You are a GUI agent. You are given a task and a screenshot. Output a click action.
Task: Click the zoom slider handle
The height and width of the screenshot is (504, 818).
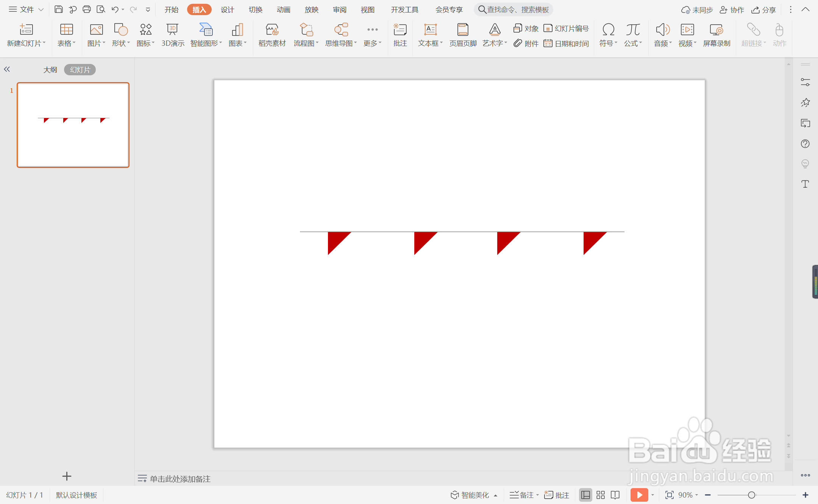point(752,495)
